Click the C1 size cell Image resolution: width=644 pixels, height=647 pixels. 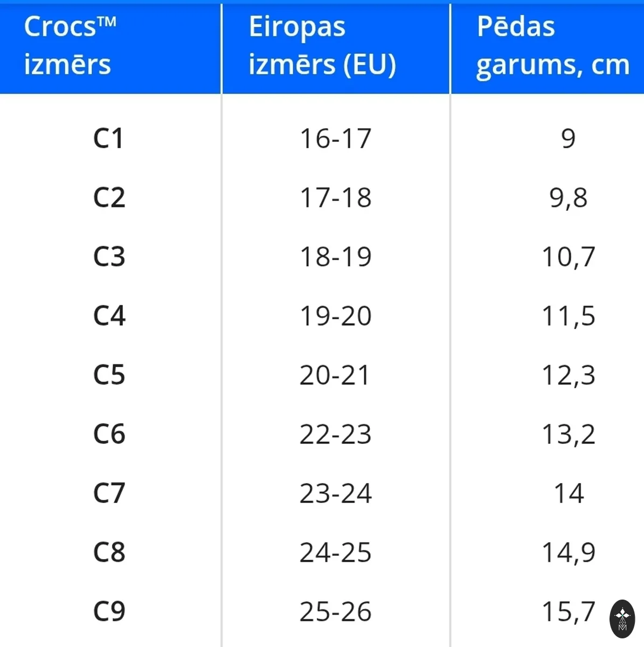point(109,139)
